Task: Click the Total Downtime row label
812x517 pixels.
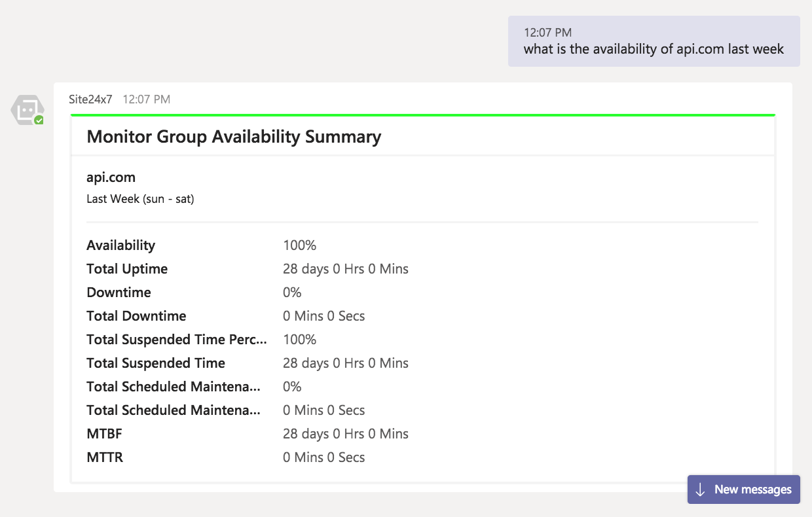Action: [136, 316]
